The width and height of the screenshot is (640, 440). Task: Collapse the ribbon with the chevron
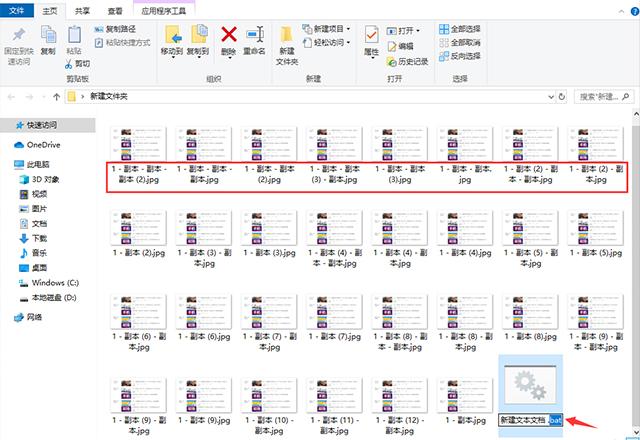pyautogui.click(x=622, y=11)
